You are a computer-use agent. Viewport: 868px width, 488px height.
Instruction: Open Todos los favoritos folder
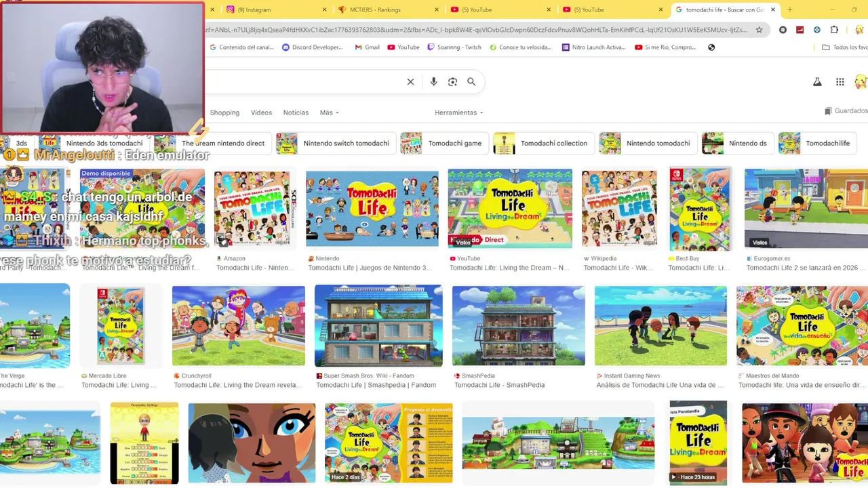(x=844, y=47)
